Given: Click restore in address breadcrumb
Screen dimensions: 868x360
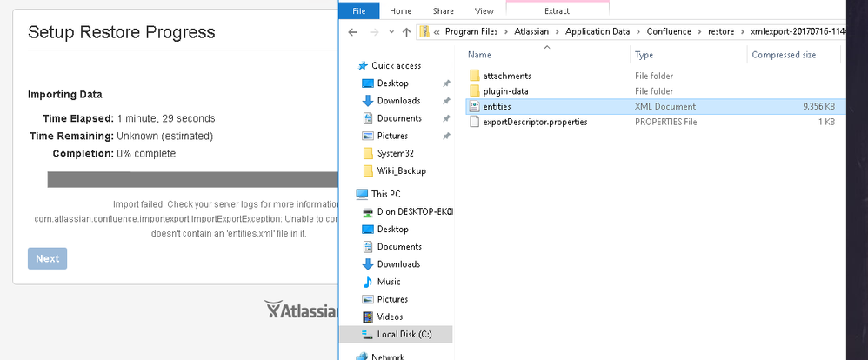Looking at the screenshot, I should click(721, 31).
